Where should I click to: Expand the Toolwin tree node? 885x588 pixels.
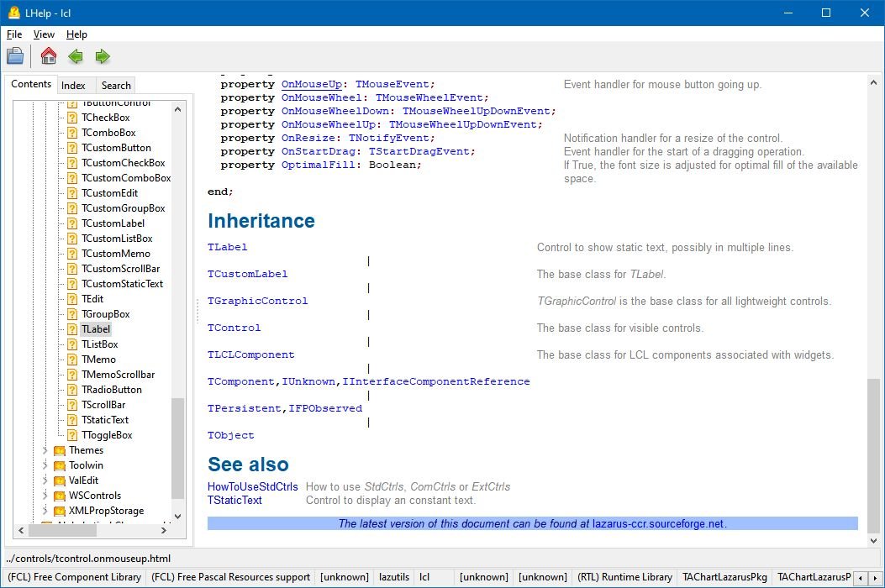[45, 465]
